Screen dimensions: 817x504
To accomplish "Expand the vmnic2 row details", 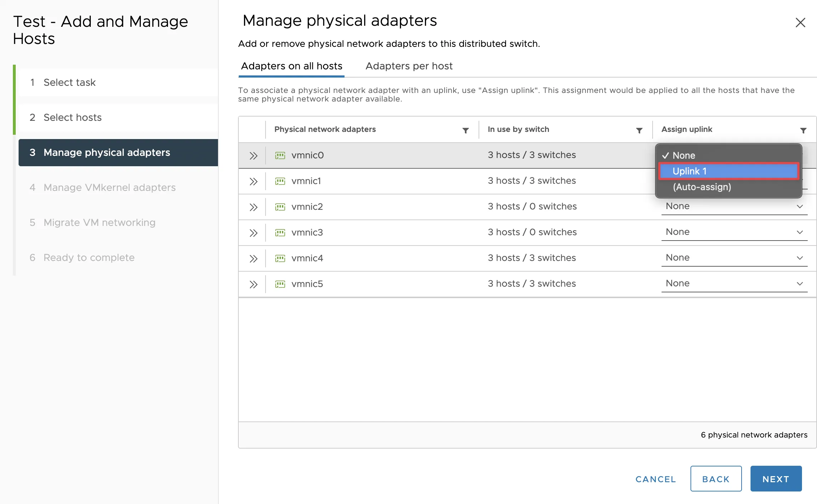I will pyautogui.click(x=253, y=207).
